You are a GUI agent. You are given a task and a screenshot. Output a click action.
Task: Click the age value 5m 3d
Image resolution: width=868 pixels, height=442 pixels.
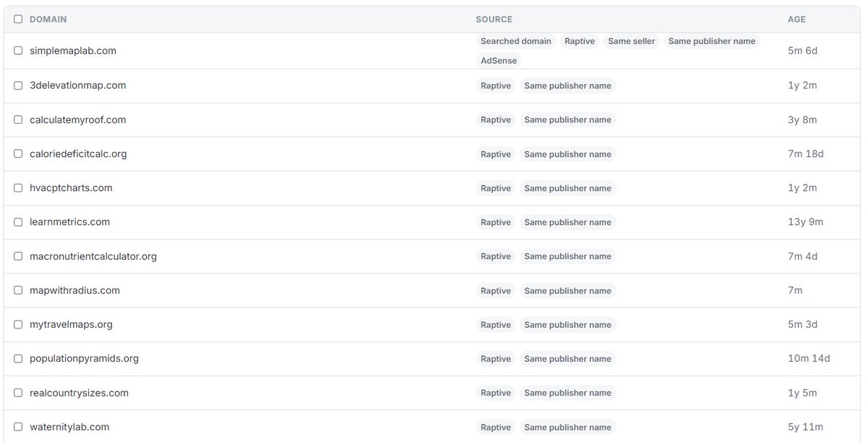click(802, 325)
